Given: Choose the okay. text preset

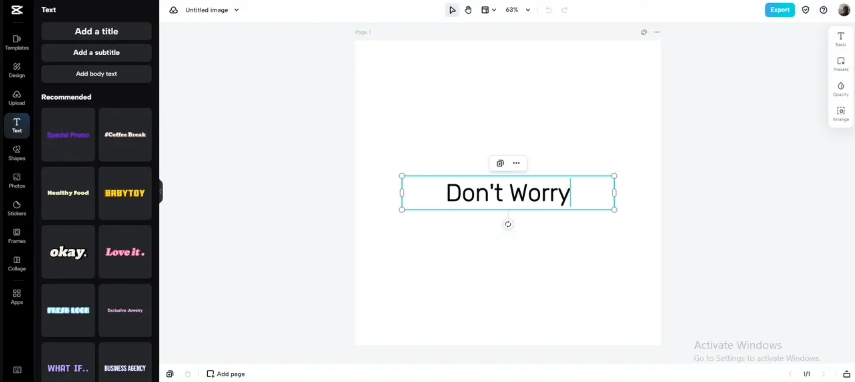Looking at the screenshot, I should pos(68,252).
